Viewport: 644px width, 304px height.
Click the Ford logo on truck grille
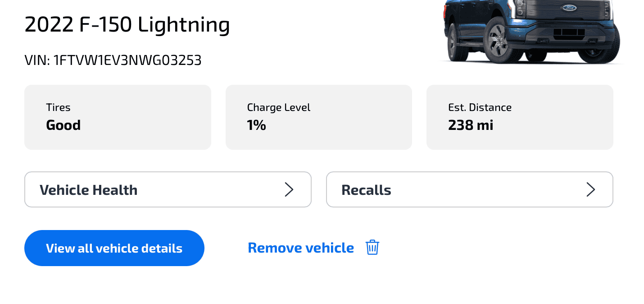pyautogui.click(x=569, y=7)
